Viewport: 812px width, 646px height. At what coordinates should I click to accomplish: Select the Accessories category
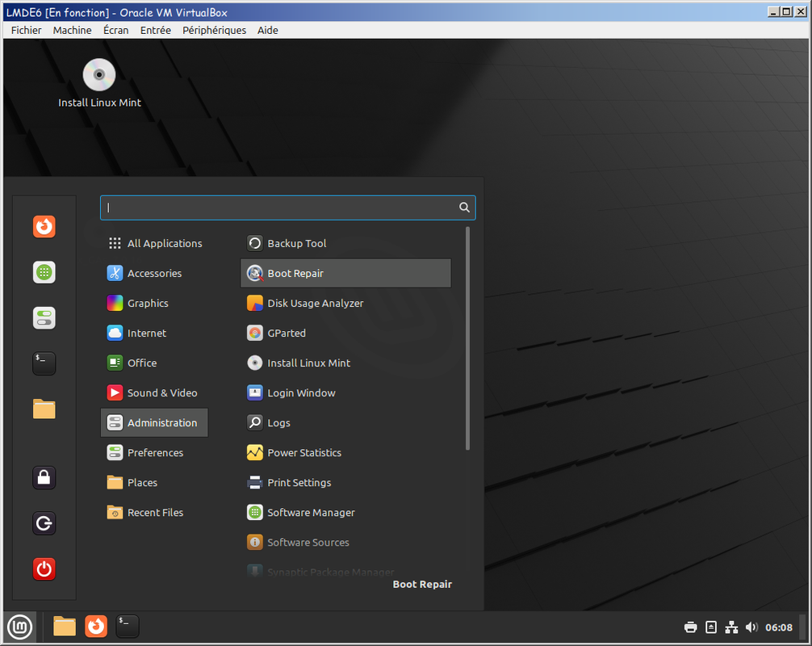(154, 273)
